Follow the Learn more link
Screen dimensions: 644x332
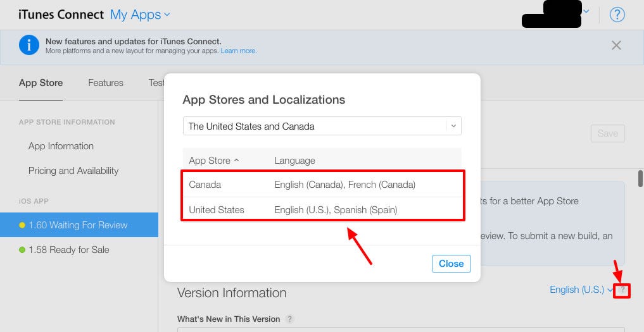pos(238,51)
